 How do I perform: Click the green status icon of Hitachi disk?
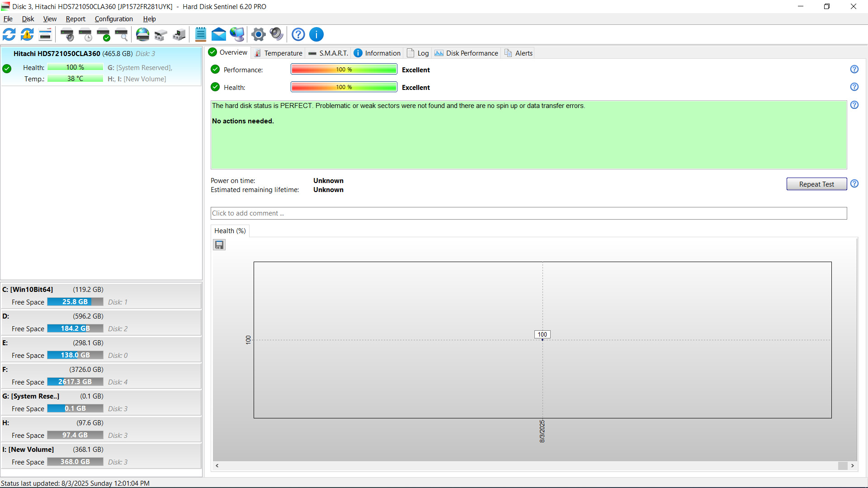[7, 69]
